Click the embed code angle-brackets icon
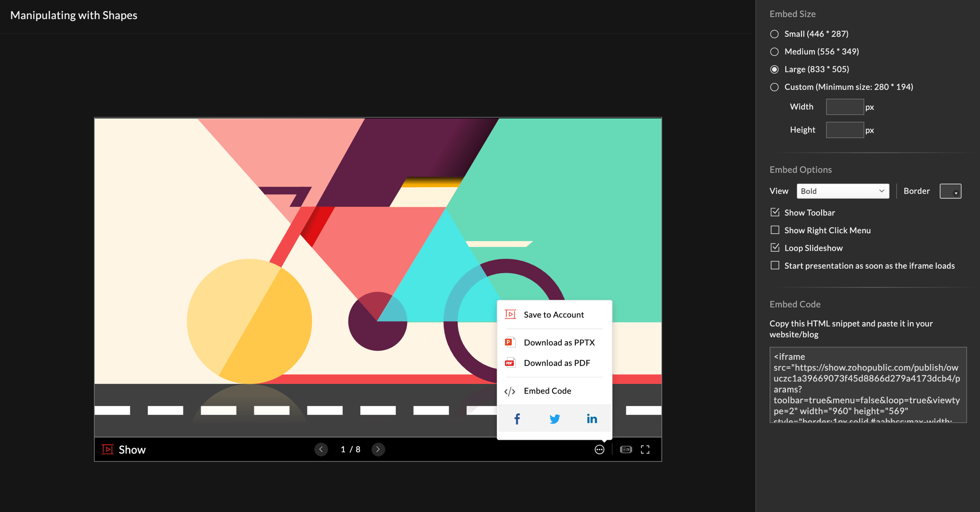 510,391
